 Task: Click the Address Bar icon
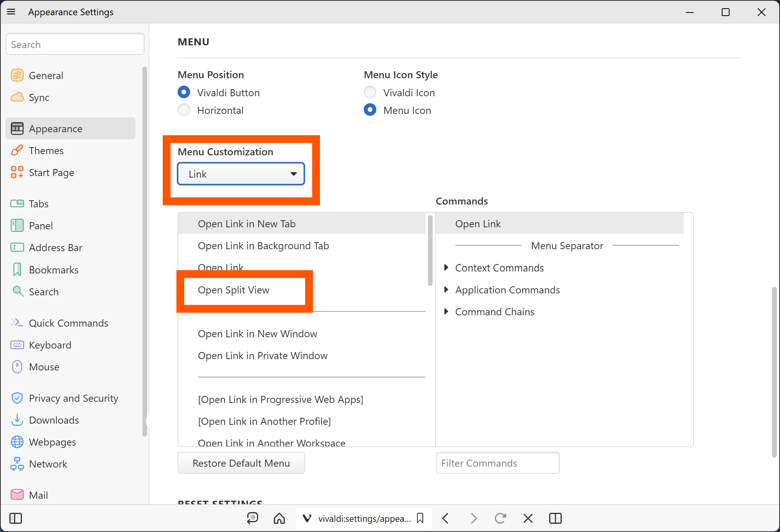point(17,247)
